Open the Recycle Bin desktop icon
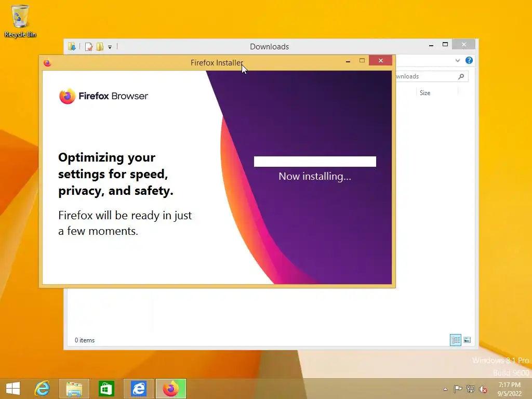The image size is (532, 399). [x=20, y=21]
